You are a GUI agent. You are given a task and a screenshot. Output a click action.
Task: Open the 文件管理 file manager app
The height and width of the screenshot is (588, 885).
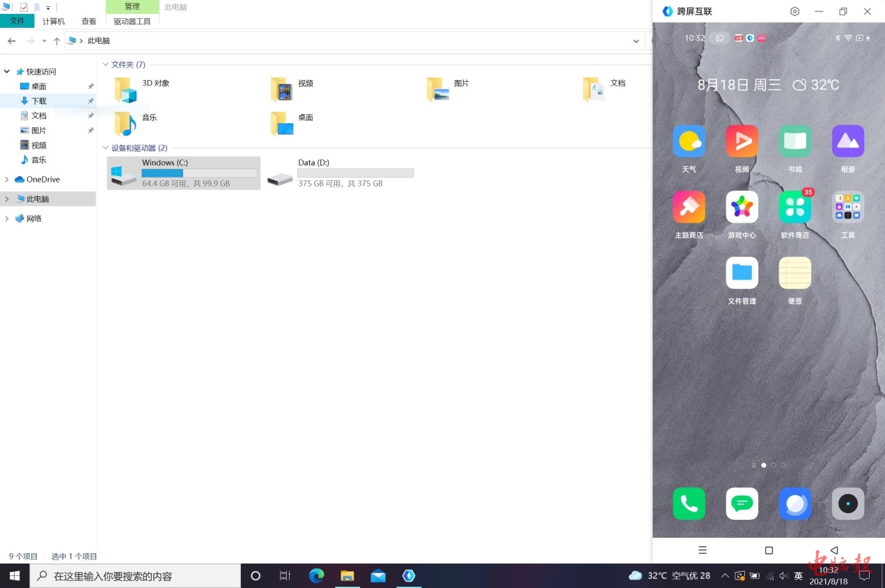pyautogui.click(x=742, y=273)
